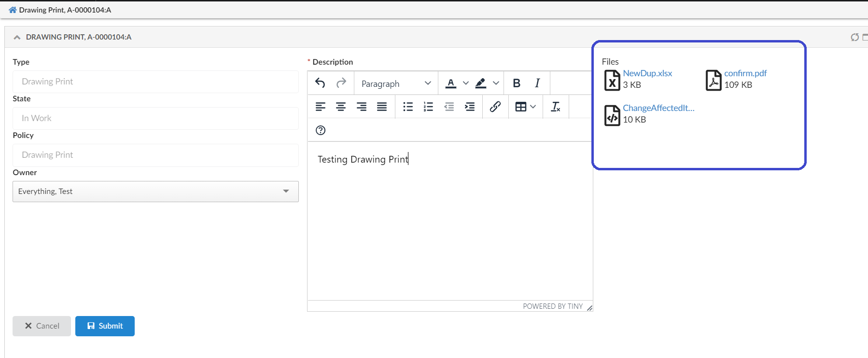Open the table insert menu
This screenshot has width=868, height=358.
coord(525,107)
